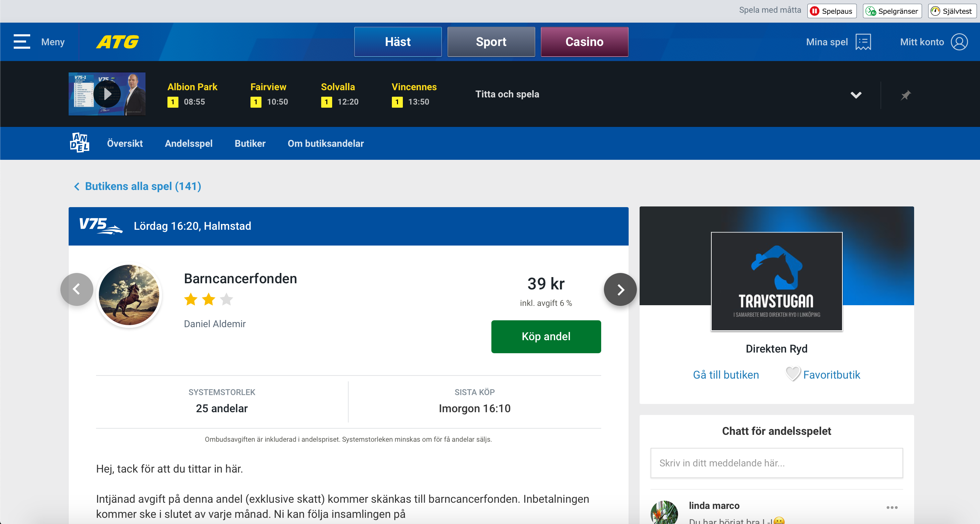Pin the video bar with pin icon
This screenshot has height=524, width=980.
(906, 95)
